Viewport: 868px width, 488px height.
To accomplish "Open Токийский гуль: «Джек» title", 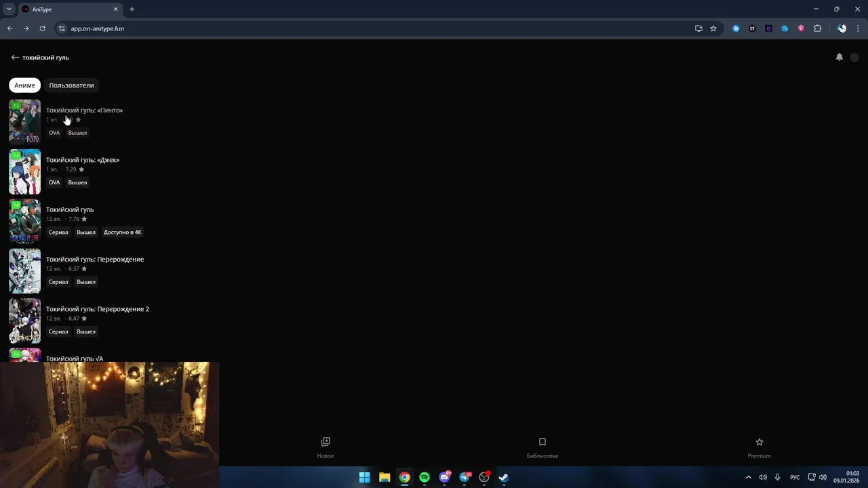I will point(83,160).
